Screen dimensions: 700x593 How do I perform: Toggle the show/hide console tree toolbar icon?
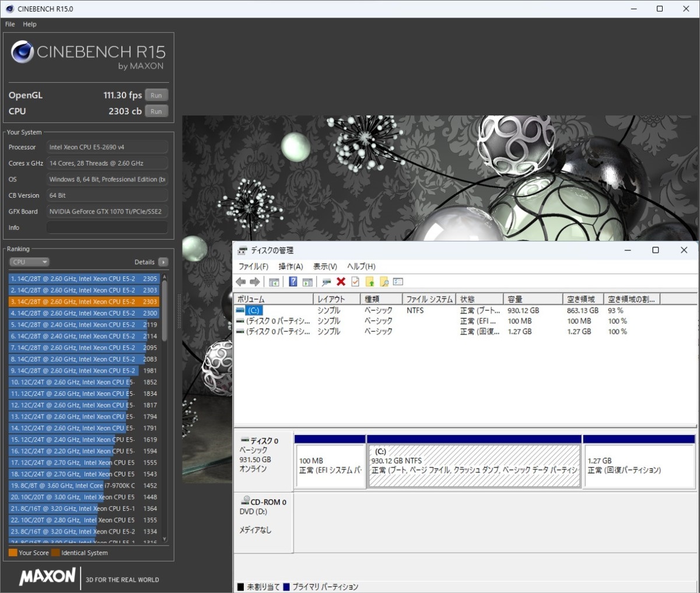[x=274, y=282]
